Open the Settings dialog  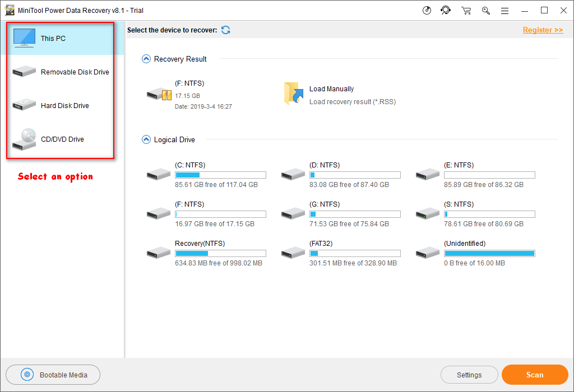[469, 375]
